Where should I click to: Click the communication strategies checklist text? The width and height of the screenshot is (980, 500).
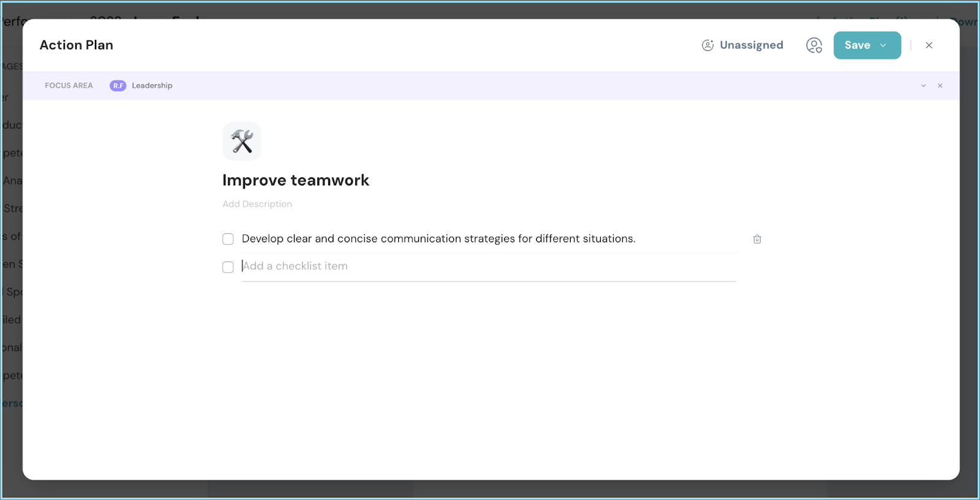(439, 239)
